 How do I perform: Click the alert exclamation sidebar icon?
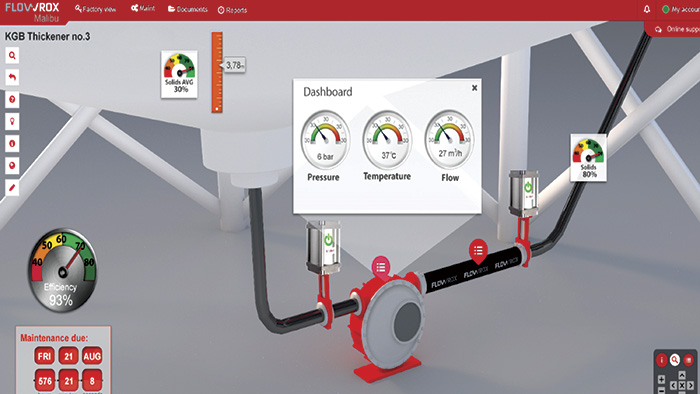tap(12, 144)
